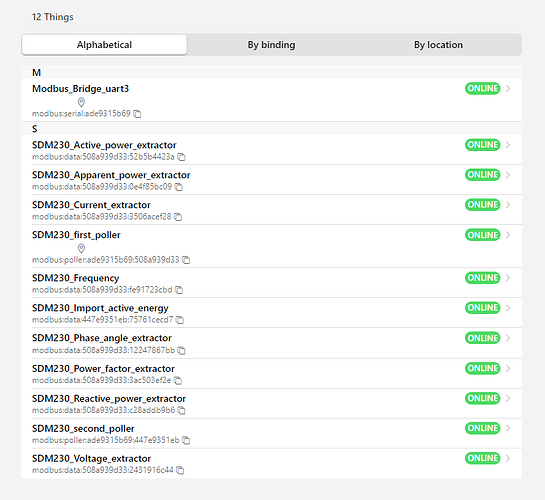545x500 pixels.
Task: Copy UID of SDM230_Import_active_energy
Action: pyautogui.click(x=180, y=320)
